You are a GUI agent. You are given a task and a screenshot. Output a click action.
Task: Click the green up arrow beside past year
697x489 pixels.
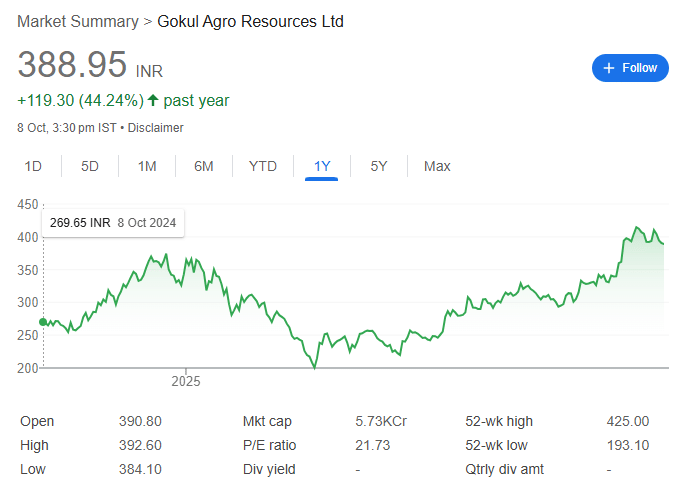(x=153, y=100)
